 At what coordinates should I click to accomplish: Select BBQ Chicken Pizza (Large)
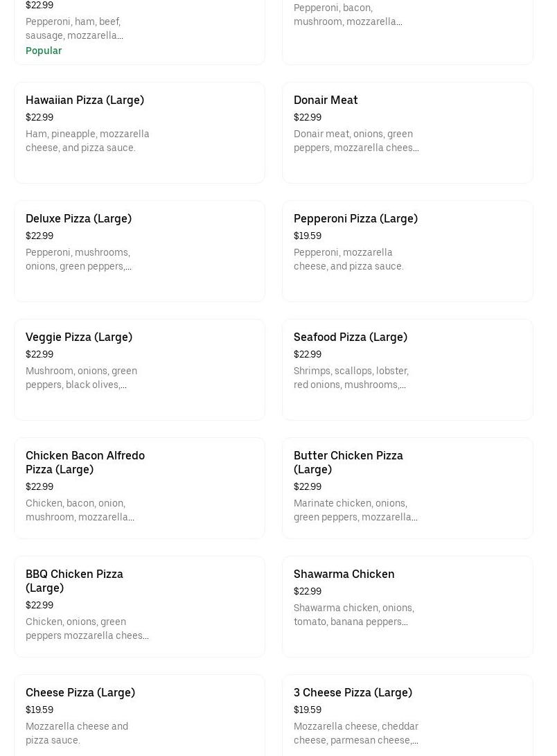point(74,581)
